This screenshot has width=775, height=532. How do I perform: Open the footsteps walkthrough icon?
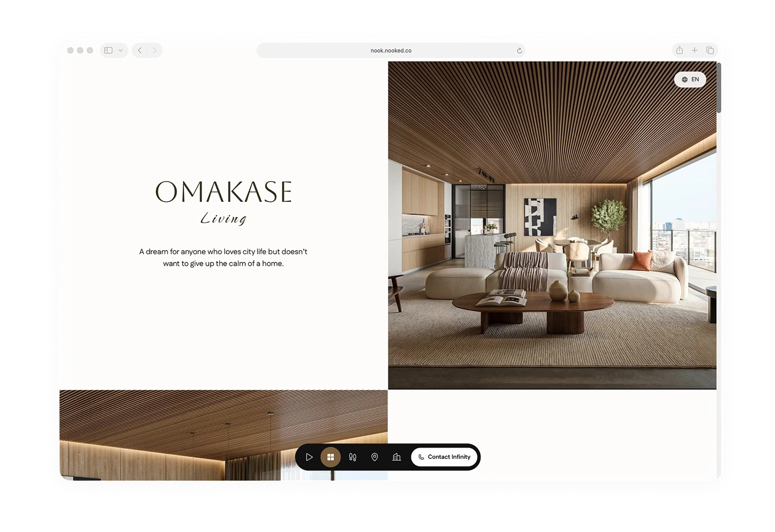point(353,457)
